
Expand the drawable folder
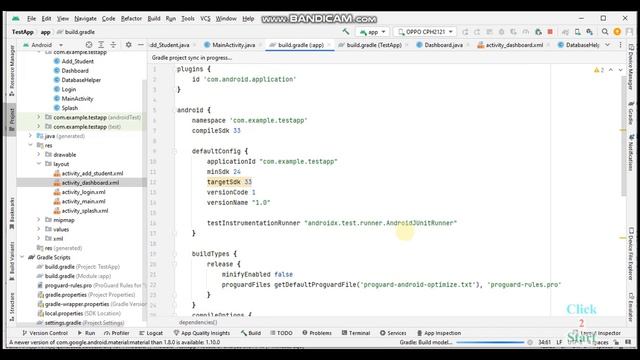tap(39, 155)
